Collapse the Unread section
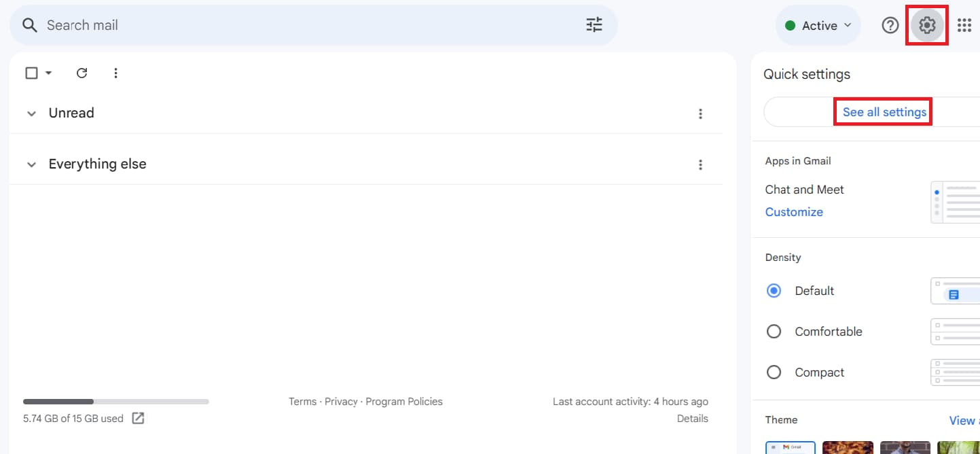This screenshot has width=980, height=454. [31, 113]
